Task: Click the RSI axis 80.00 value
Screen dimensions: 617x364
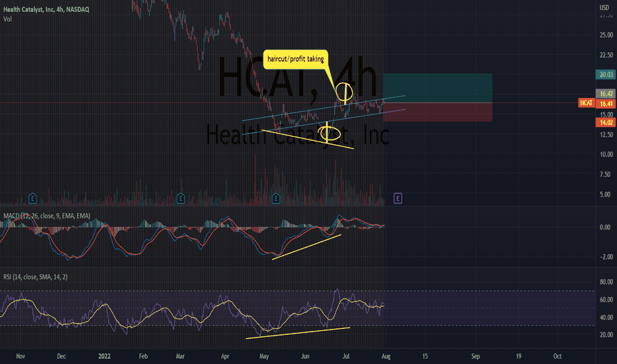Action: [x=606, y=282]
